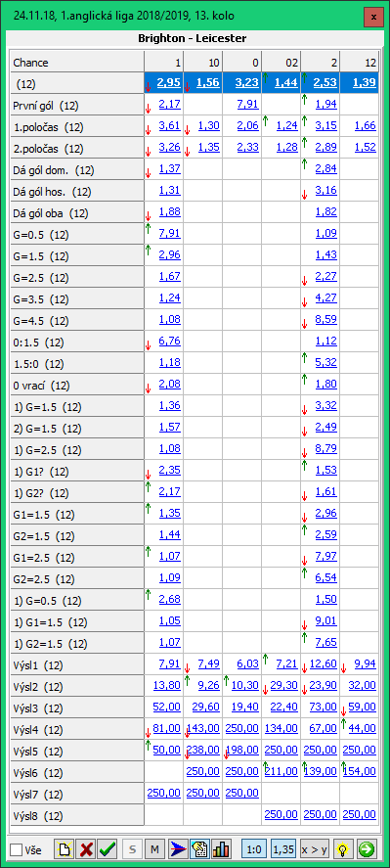Click G1=1.5 odds 1,35
This screenshot has height=868, width=390.
pyautogui.click(x=169, y=513)
